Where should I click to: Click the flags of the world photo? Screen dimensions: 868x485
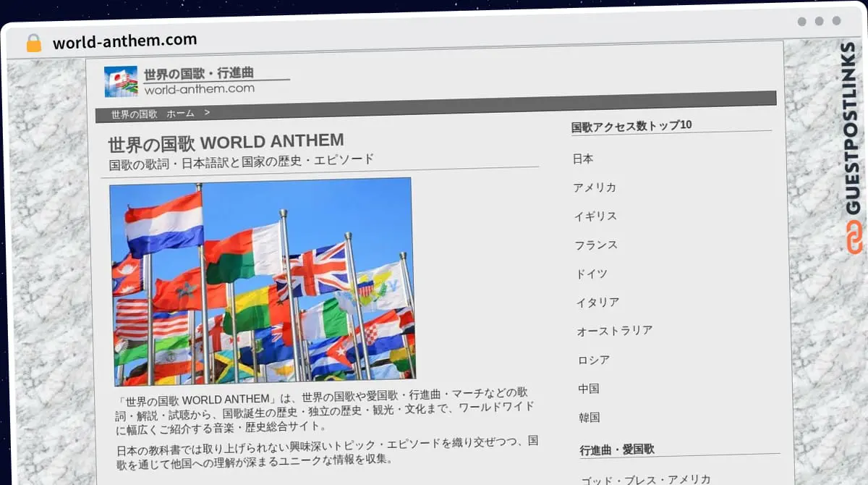tap(262, 282)
